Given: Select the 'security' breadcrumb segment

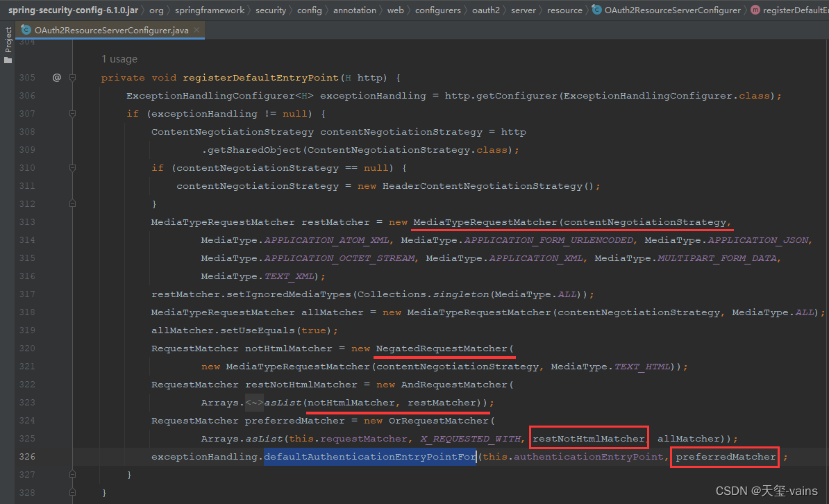Looking at the screenshot, I should click(271, 10).
